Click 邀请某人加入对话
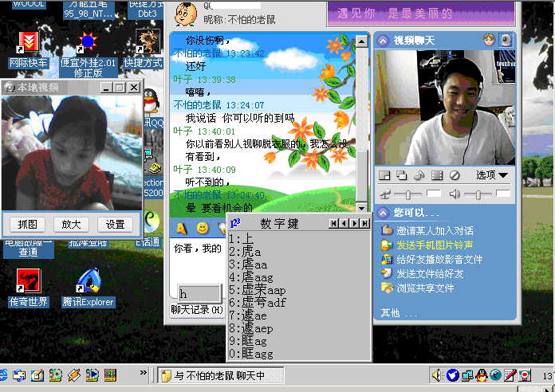Screen dimensions: 555x392 pyautogui.click(x=435, y=231)
